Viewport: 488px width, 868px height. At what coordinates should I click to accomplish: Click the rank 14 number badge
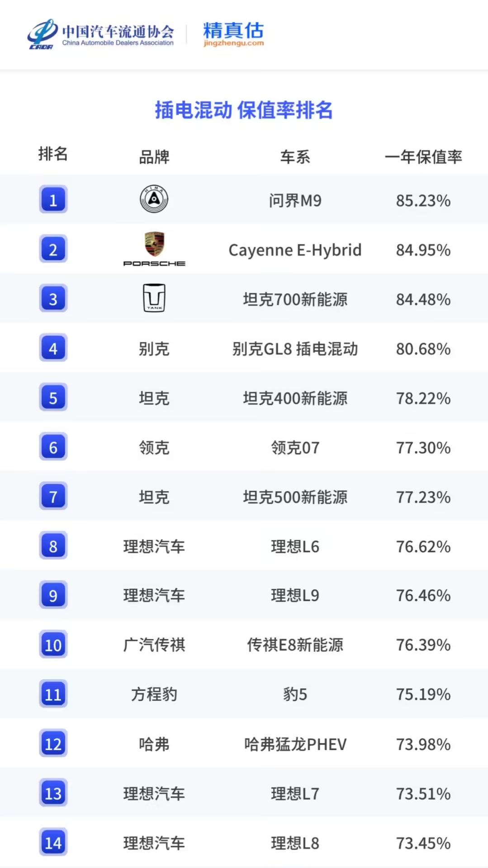tap(53, 842)
